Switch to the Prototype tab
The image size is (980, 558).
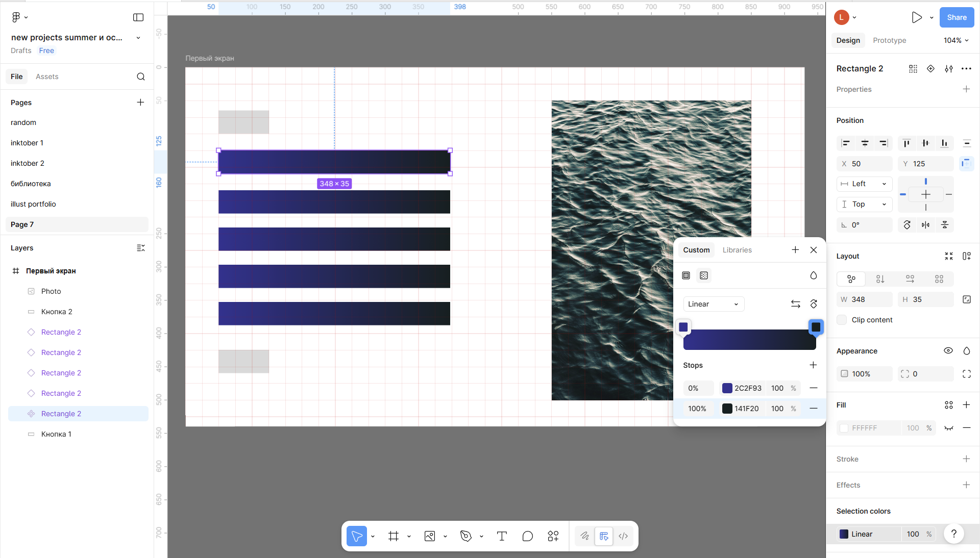[x=889, y=40]
